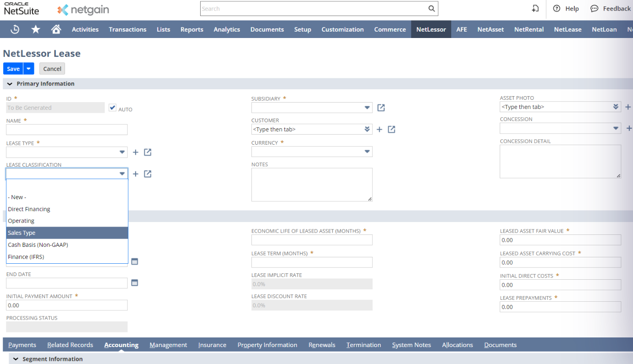Viewport: 633px width, 364px height.
Task: Open the Documents subtab
Action: [500, 345]
